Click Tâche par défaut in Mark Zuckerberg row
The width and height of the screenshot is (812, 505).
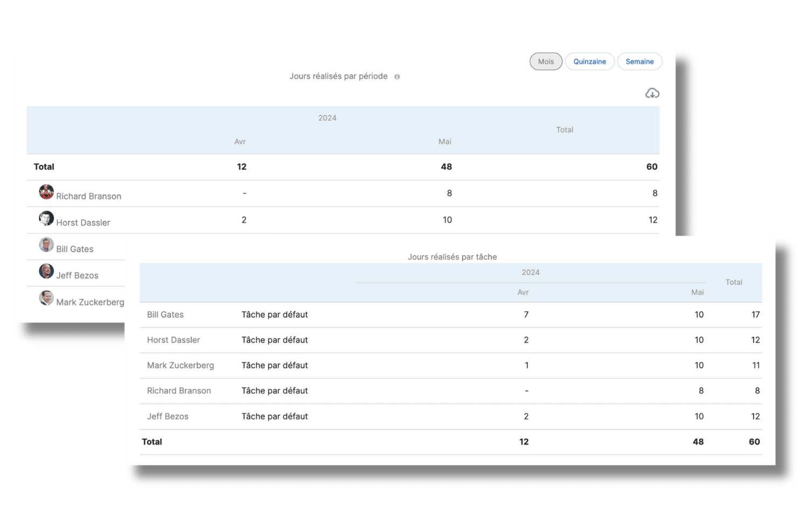(x=274, y=365)
